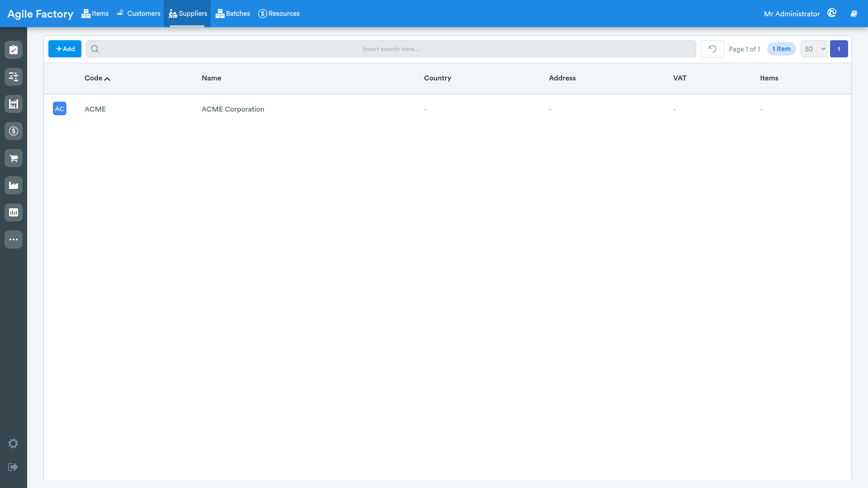This screenshot has height=488, width=868.
Task: Open the save-disk sidebar icon
Action: 14,104
